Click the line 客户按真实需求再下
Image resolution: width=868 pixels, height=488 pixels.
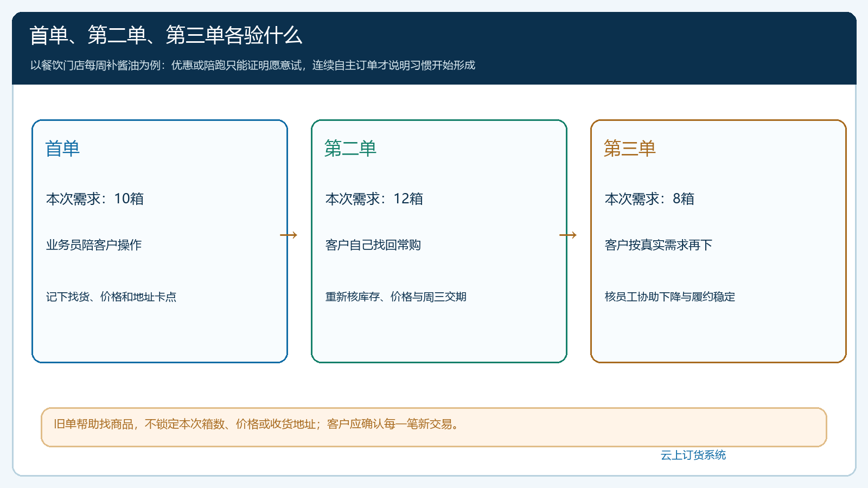click(659, 245)
